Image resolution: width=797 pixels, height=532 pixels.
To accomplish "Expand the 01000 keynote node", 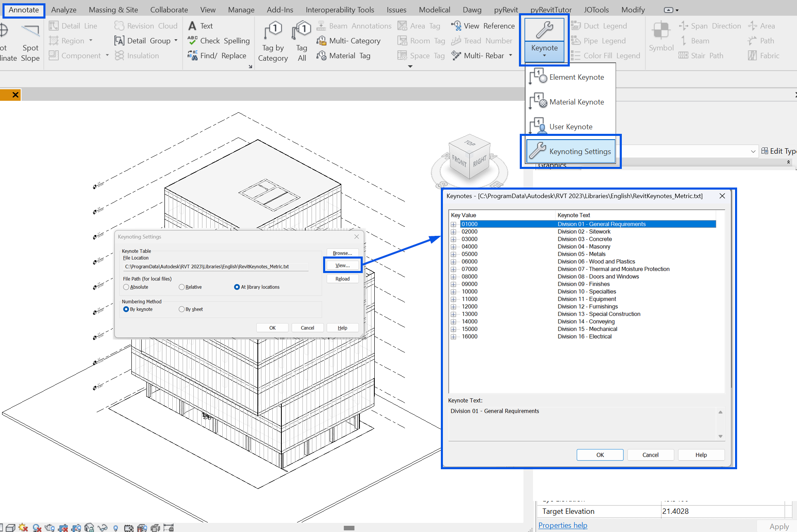I will coord(454,224).
